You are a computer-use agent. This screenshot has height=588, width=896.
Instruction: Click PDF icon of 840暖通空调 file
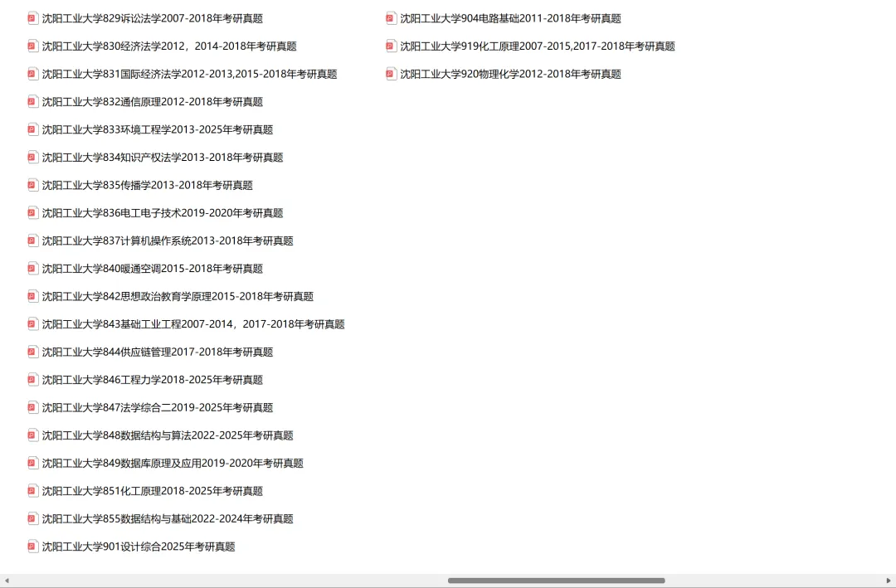click(x=33, y=269)
